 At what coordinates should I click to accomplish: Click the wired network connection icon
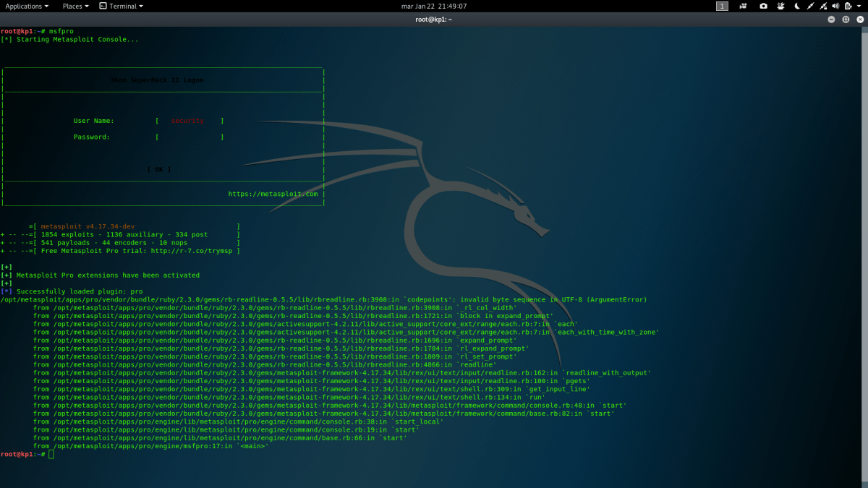pos(810,6)
